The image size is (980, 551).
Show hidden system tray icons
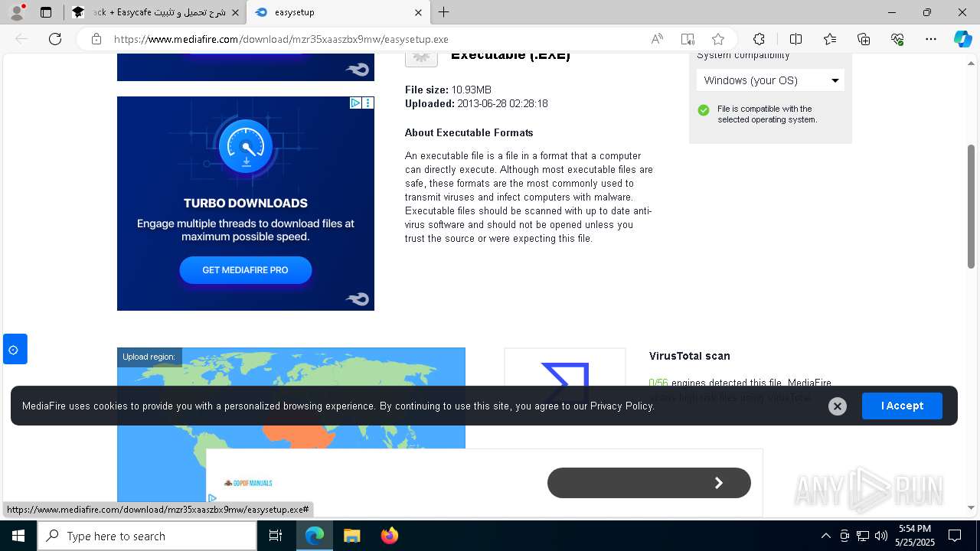coord(825,536)
